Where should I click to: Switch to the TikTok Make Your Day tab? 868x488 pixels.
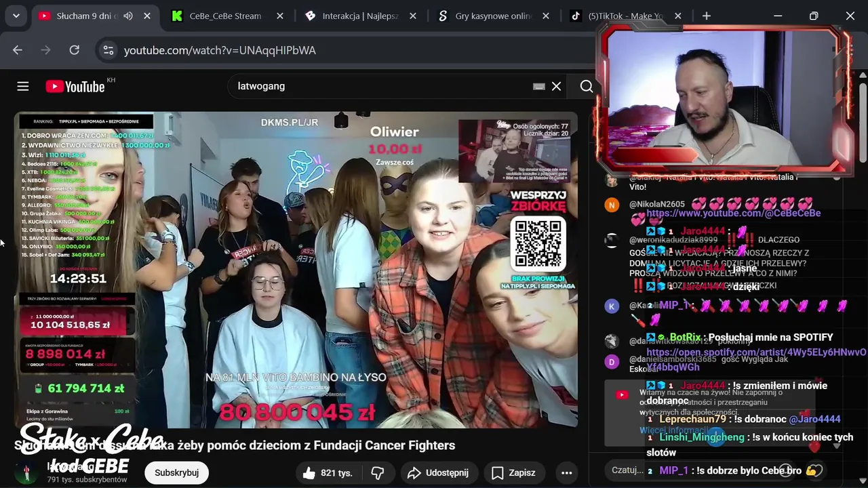tap(625, 16)
